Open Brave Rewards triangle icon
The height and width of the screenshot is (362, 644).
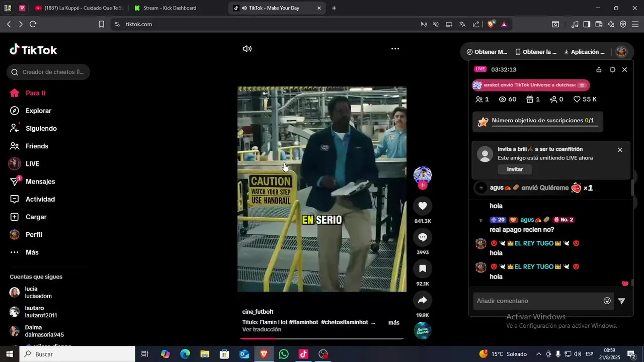pyautogui.click(x=504, y=24)
